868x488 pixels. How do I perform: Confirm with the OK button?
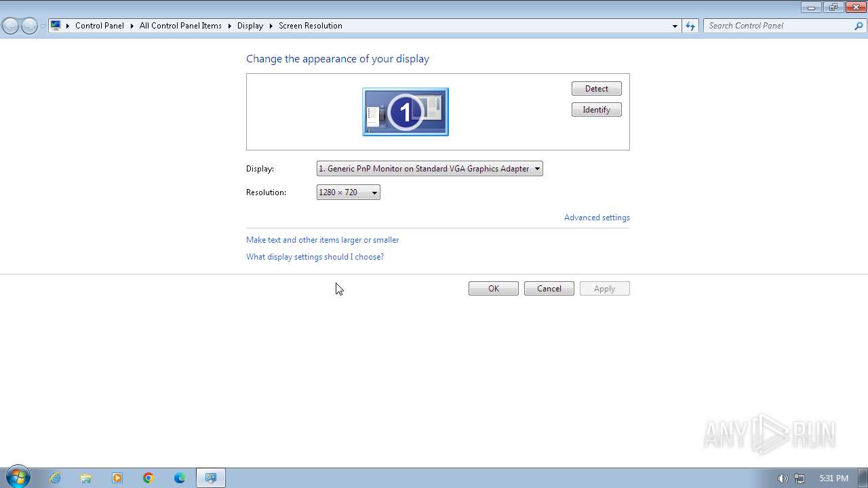494,289
